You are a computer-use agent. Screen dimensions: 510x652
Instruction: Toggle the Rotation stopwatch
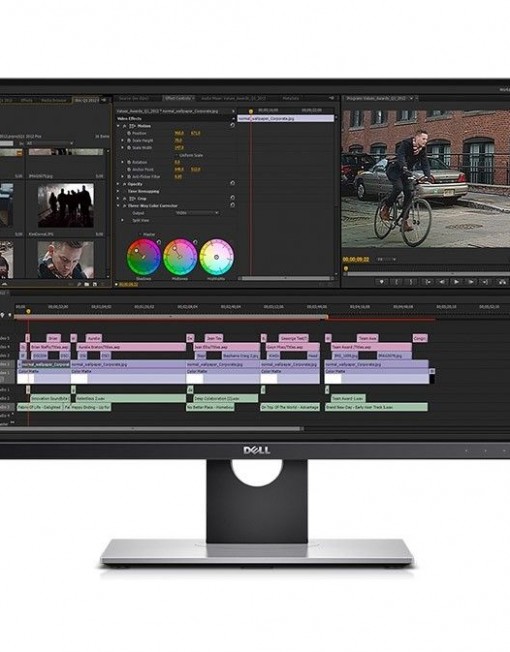point(129,162)
